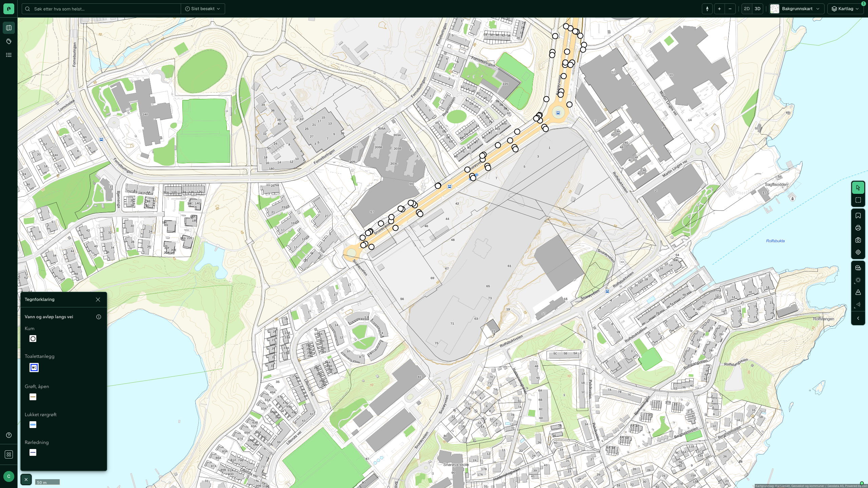
Task: Open the apps grid icon
Action: click(x=9, y=454)
